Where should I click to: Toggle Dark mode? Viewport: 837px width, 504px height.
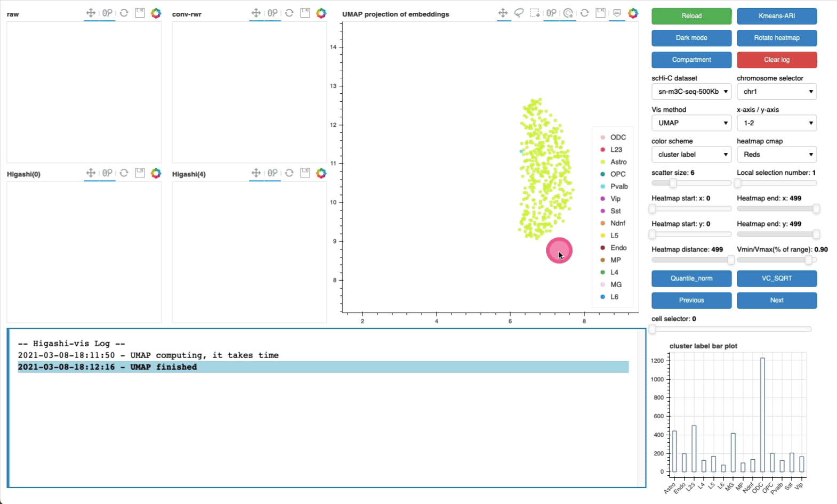pyautogui.click(x=691, y=38)
